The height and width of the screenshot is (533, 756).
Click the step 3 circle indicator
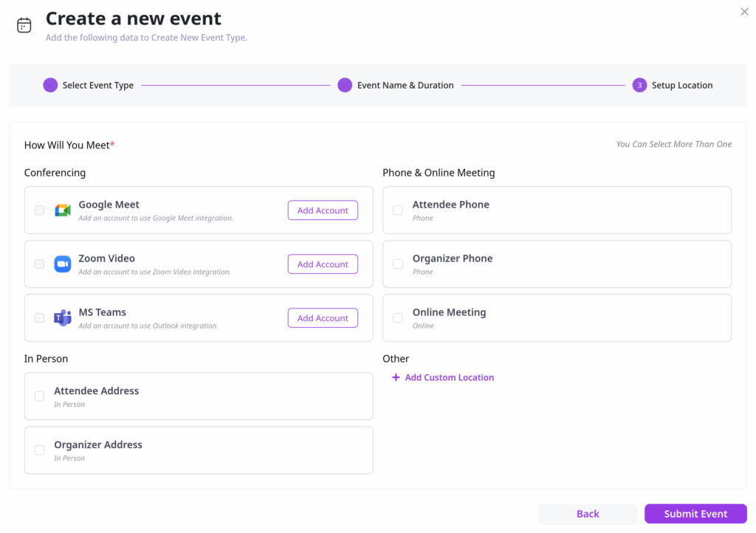click(x=639, y=85)
